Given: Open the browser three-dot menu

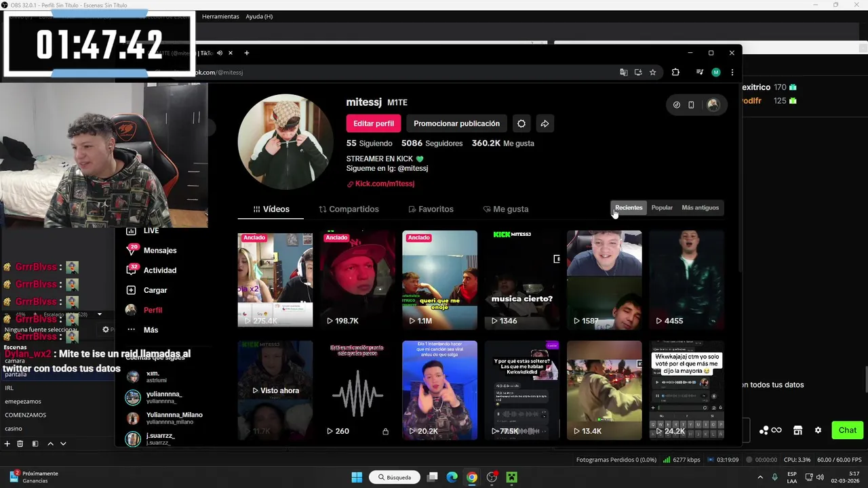Looking at the screenshot, I should click(x=732, y=73).
